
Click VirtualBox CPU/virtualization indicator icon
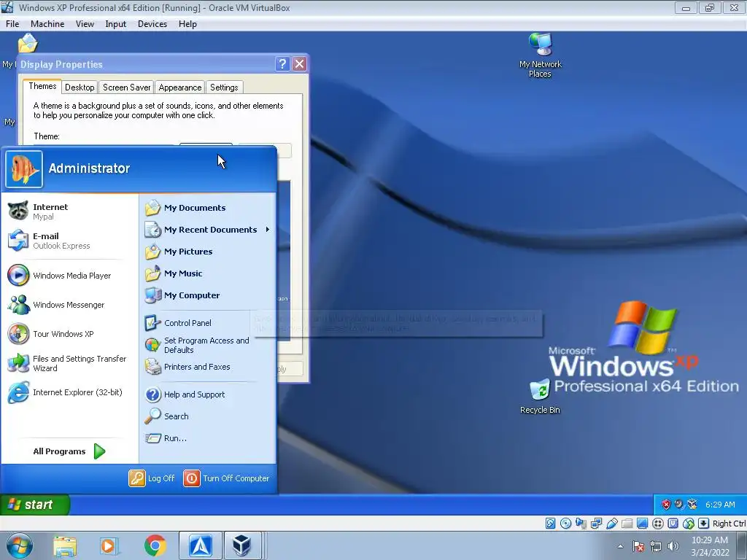tap(673, 524)
